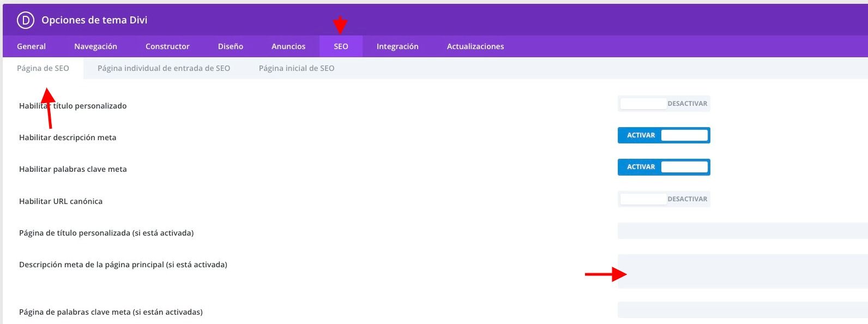Toggle Habilitar palabras clave meta switch
Viewport: 868px width, 324px height.
tap(664, 167)
